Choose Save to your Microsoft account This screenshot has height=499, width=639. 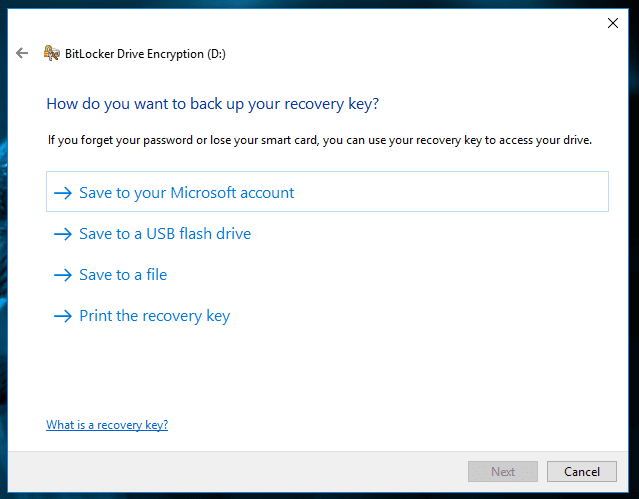[x=186, y=193]
